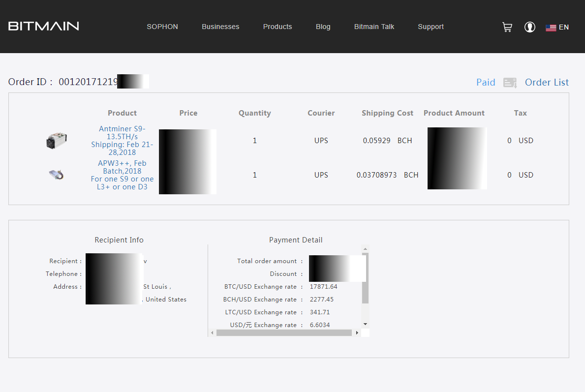Navigate to Bitmain Talk
This screenshot has height=392, width=585.
374,27
